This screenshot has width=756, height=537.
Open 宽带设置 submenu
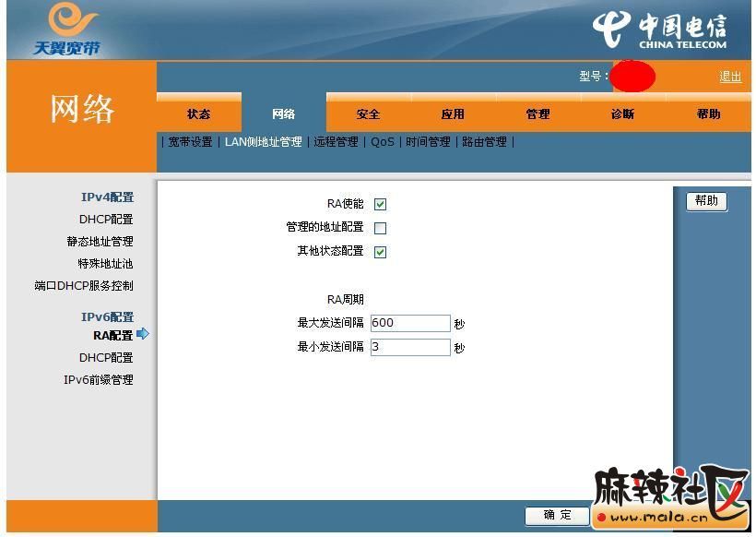pos(190,142)
